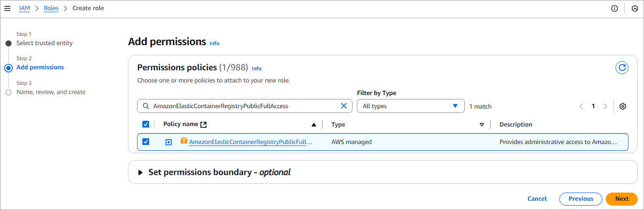The image size is (644, 210).
Task: Click the orange policy box icon
Action: (x=184, y=141)
